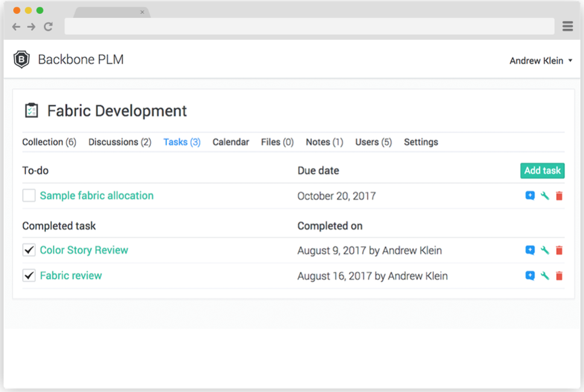Viewport: 584px width, 392px height.
Task: Add comment on Fabric review task
Action: (x=530, y=276)
